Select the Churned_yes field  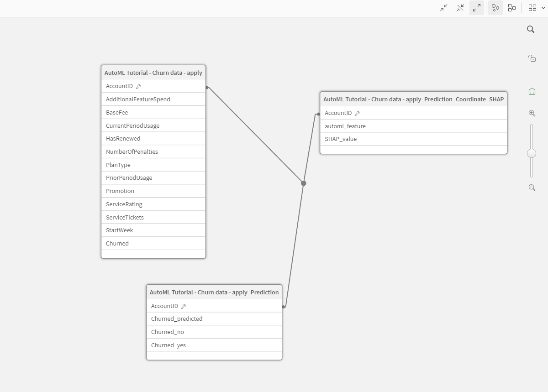[214, 345]
